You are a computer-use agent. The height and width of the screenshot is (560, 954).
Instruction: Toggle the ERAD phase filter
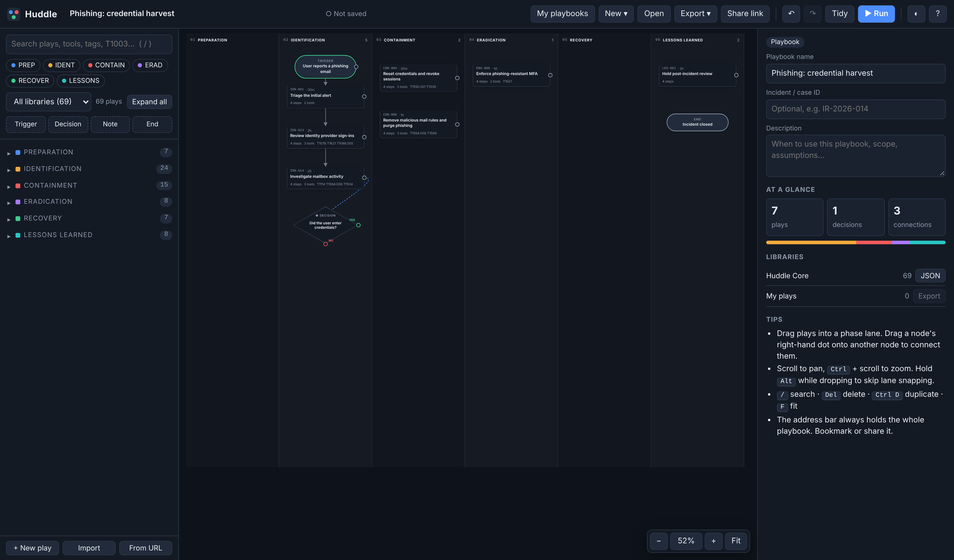[150, 65]
